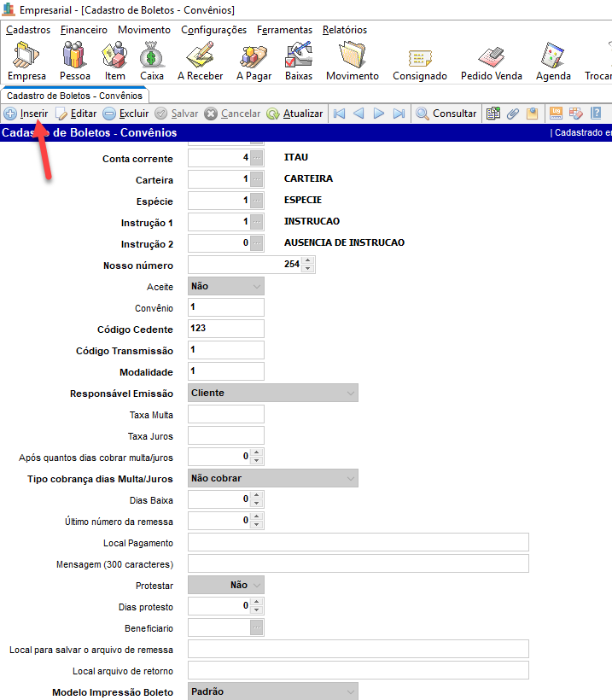Screen dimensions: 612x700
Task: Click the Baixas toolbar icon
Action: pos(299,61)
